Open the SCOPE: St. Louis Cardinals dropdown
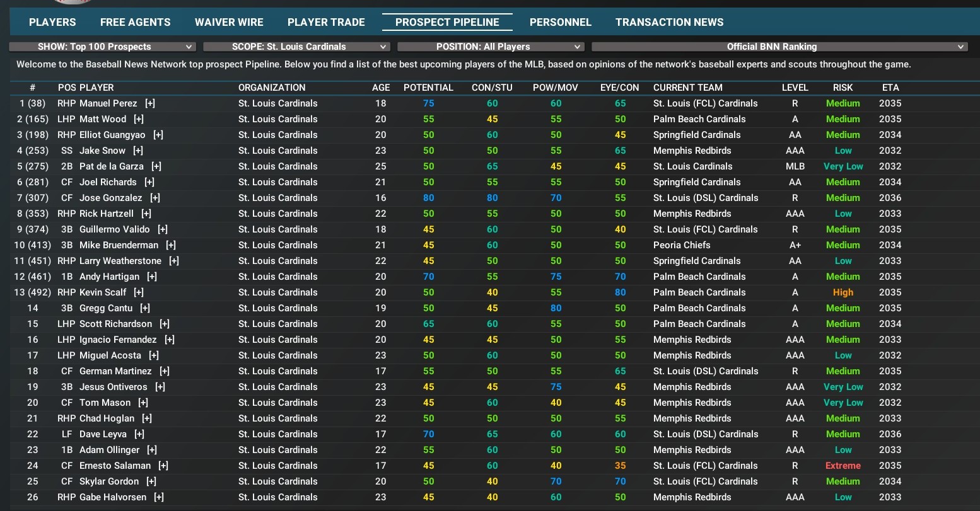980x511 pixels. tap(296, 47)
